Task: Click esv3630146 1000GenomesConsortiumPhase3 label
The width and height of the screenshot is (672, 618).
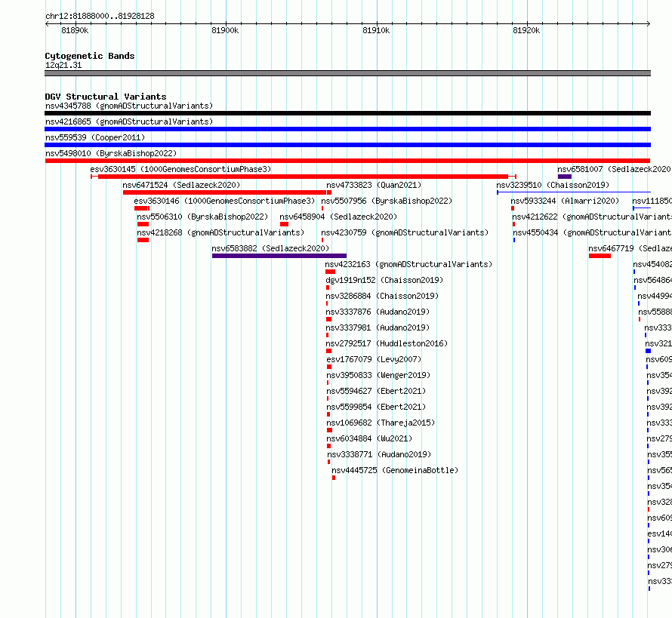Action: [224, 201]
